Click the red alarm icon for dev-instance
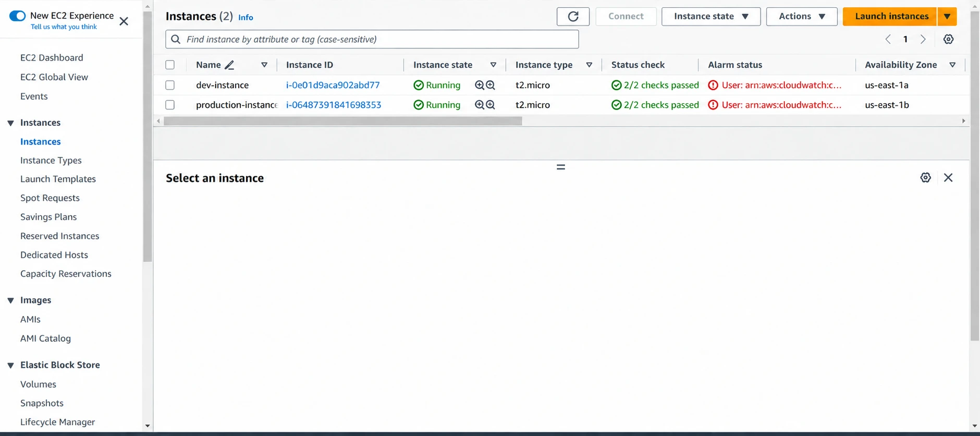Viewport: 980px width, 436px height. click(713, 85)
